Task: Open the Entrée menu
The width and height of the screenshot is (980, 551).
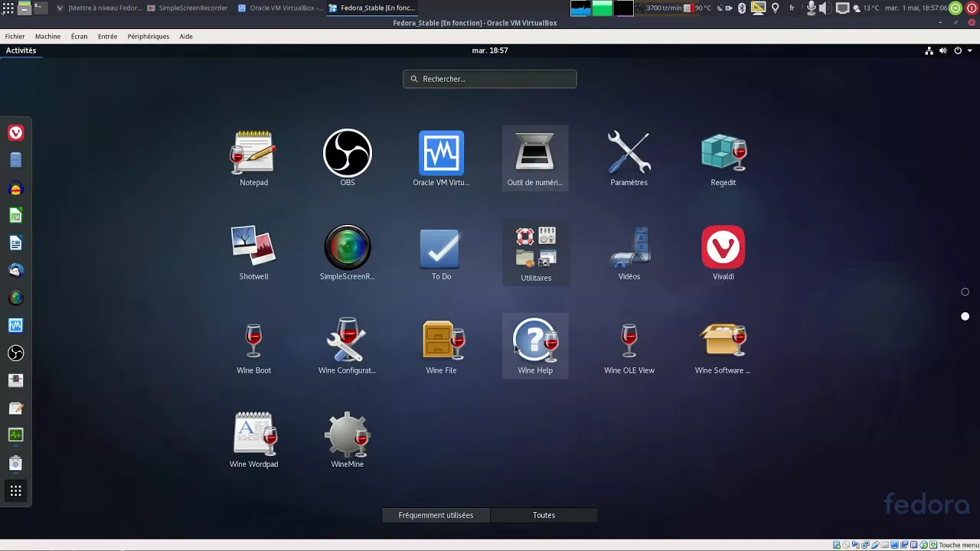Action: tap(107, 36)
